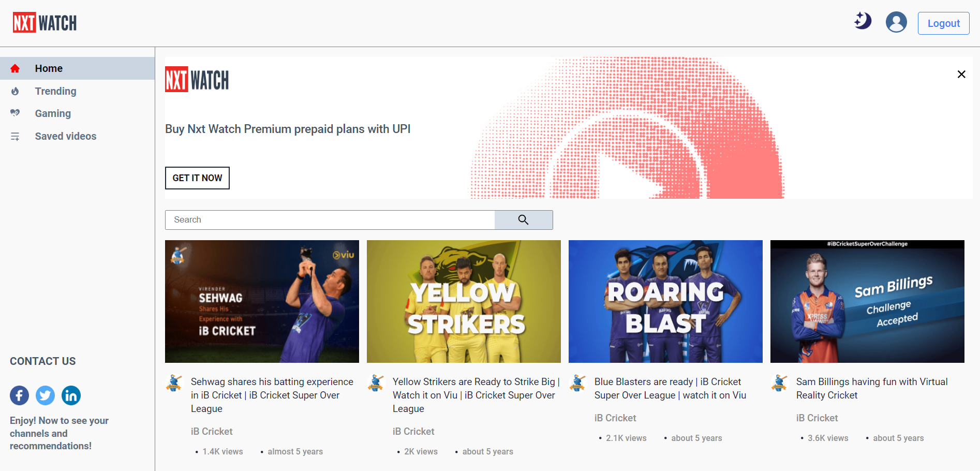Open the Twitter contact icon
This screenshot has height=471, width=980.
[x=45, y=396]
